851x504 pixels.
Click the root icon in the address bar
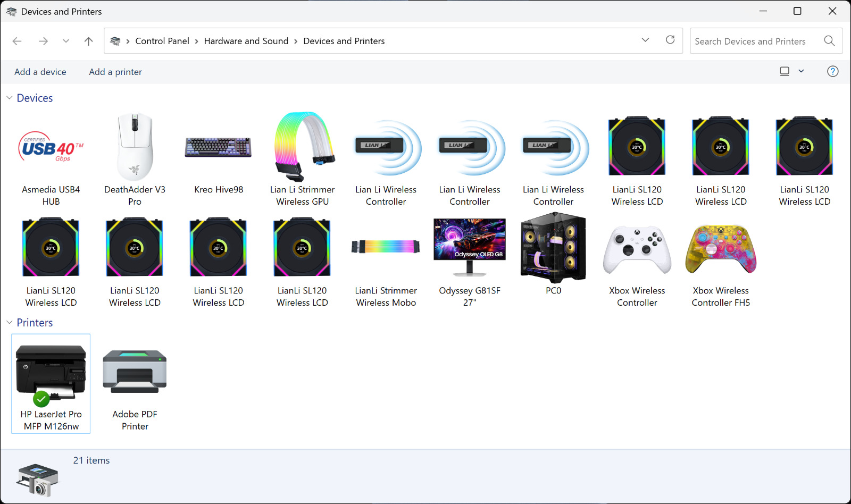click(x=115, y=41)
